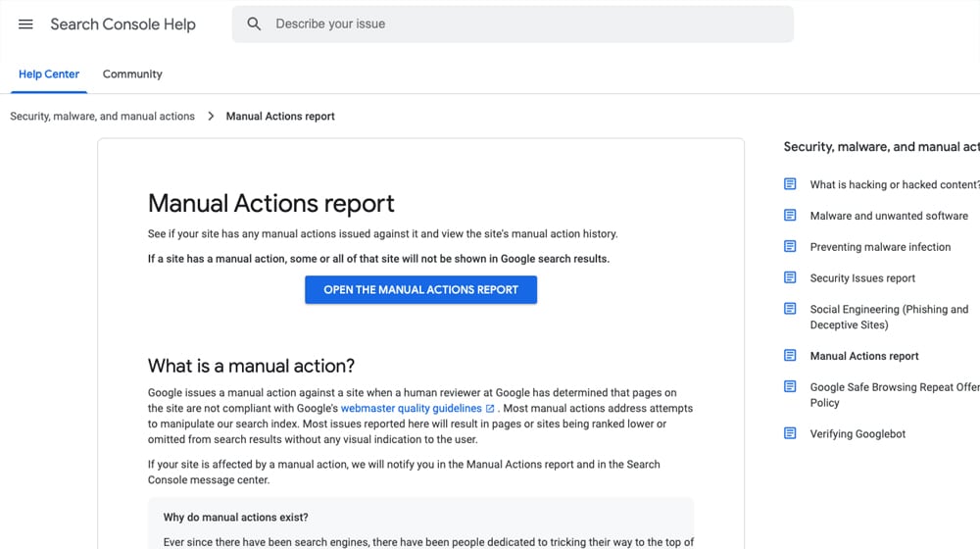Viewport: 980px width, 549px height.
Task: Click the Manual Actions report breadcrumb
Action: [x=280, y=117]
